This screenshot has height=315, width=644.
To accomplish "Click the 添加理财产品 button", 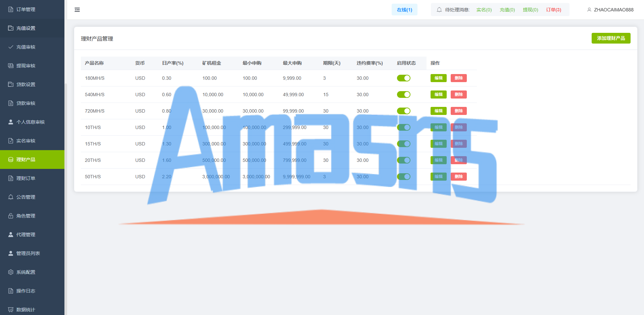I will (611, 38).
